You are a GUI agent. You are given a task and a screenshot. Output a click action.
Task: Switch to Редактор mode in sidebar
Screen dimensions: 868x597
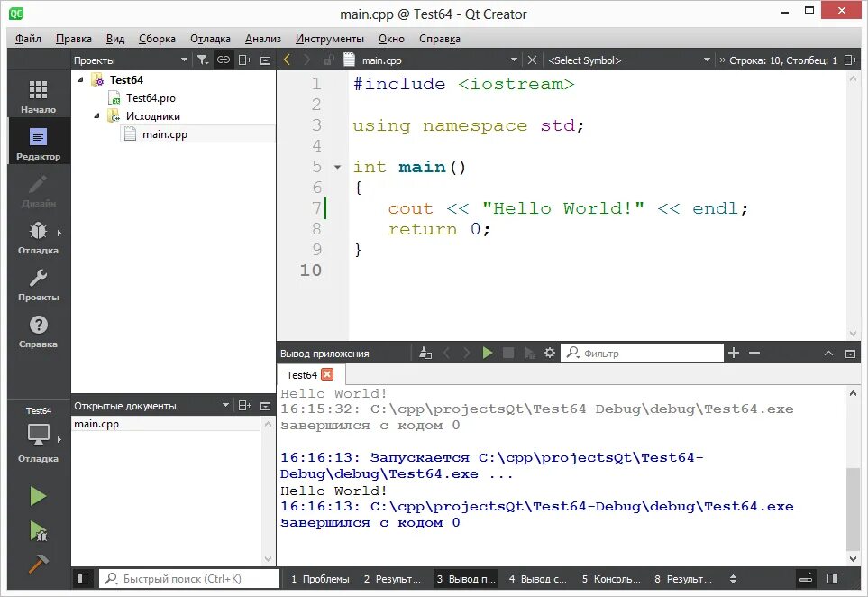click(38, 142)
